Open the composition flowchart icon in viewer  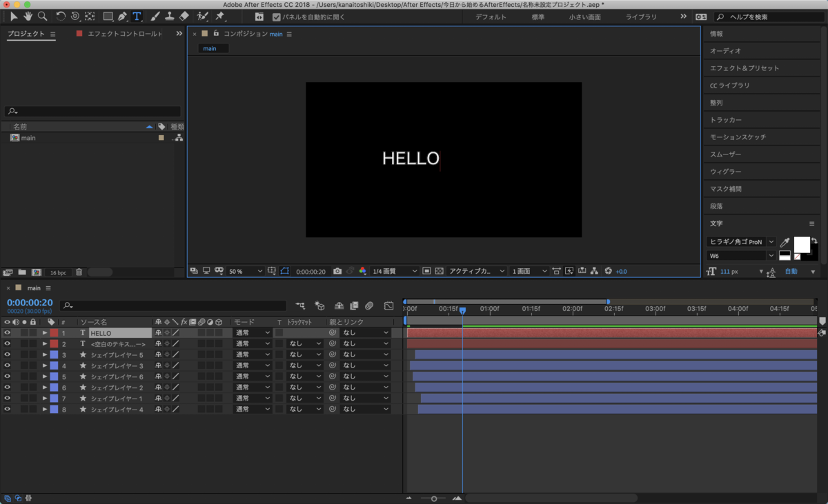click(x=594, y=272)
